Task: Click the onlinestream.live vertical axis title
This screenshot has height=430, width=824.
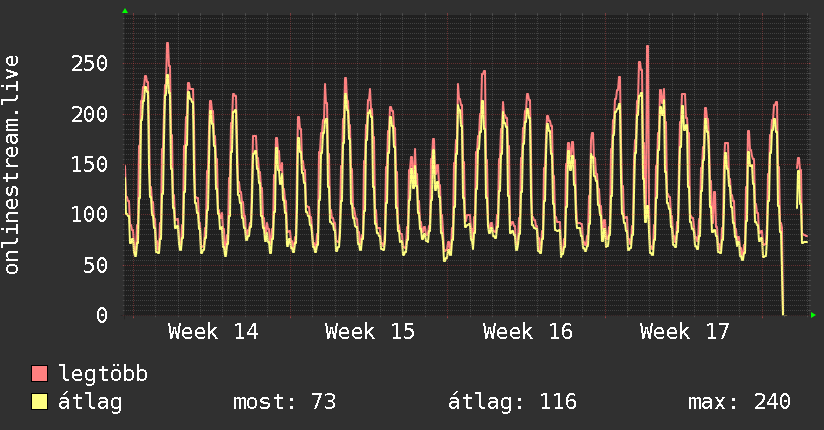Action: point(11,165)
